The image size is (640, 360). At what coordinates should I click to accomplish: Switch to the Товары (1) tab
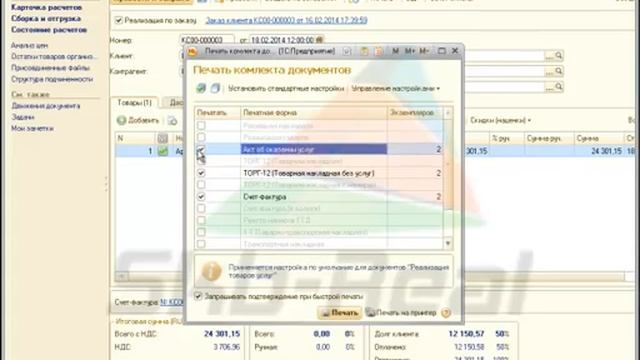(x=134, y=102)
